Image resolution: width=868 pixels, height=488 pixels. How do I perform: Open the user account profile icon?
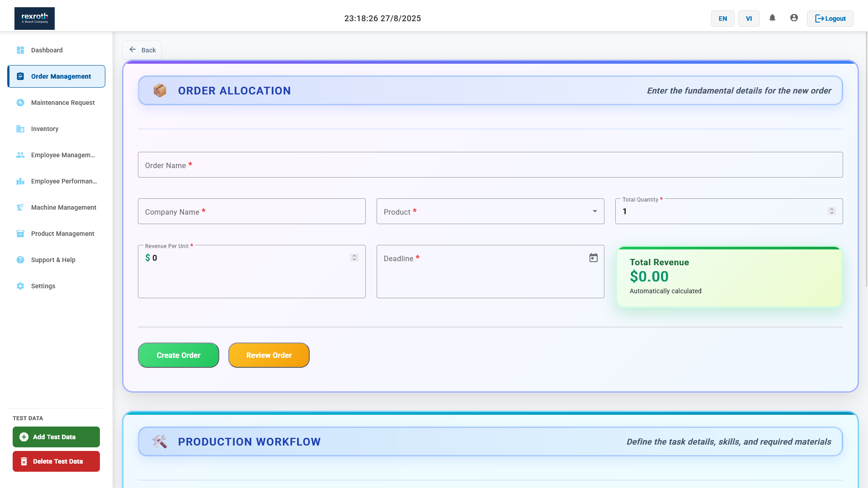coord(794,18)
